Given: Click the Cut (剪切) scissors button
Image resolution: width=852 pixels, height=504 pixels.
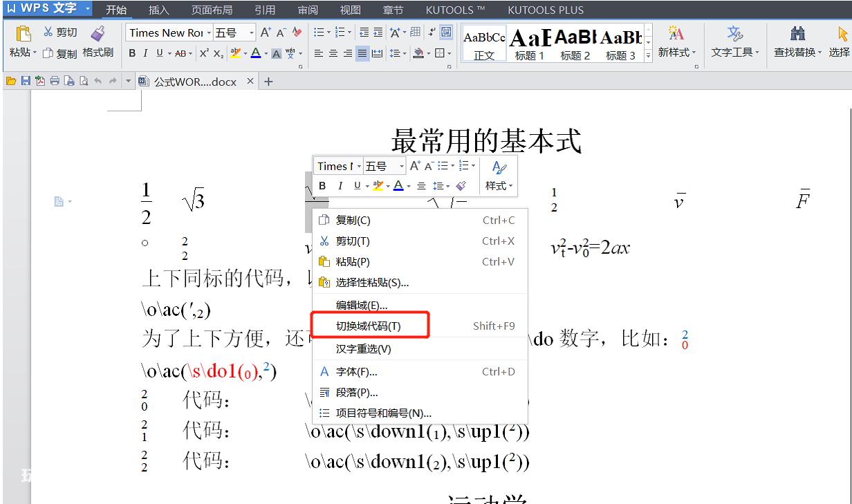Looking at the screenshot, I should pyautogui.click(x=60, y=32).
